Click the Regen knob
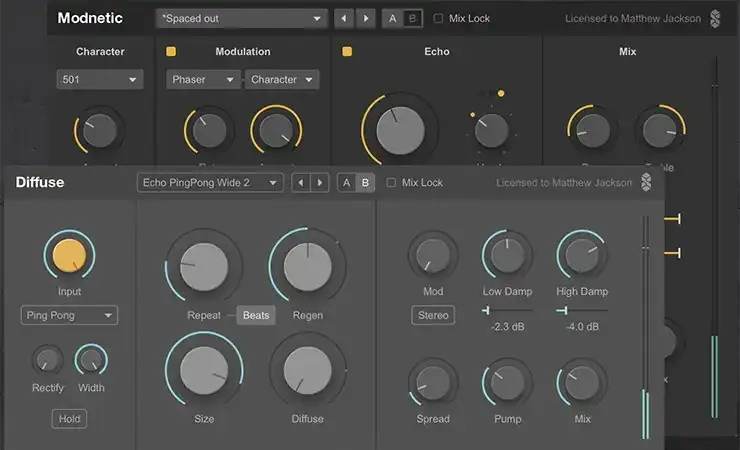The image size is (740, 450). coord(308,267)
